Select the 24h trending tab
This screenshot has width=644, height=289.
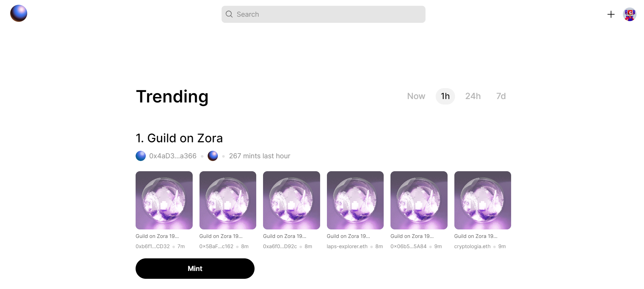(473, 96)
